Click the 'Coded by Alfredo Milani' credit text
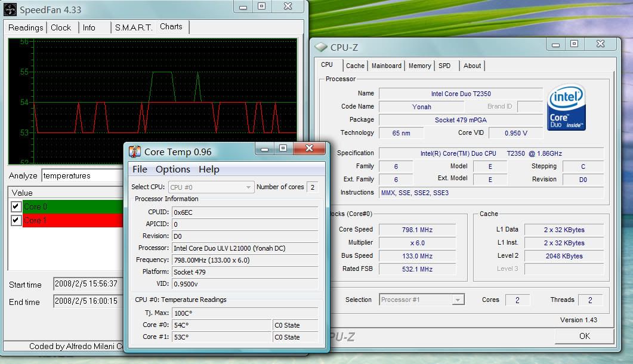This screenshot has width=633, height=364. click(76, 346)
